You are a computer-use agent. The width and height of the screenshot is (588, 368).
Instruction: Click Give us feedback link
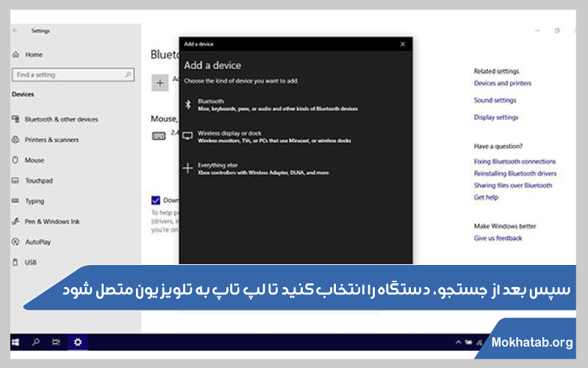click(x=498, y=238)
